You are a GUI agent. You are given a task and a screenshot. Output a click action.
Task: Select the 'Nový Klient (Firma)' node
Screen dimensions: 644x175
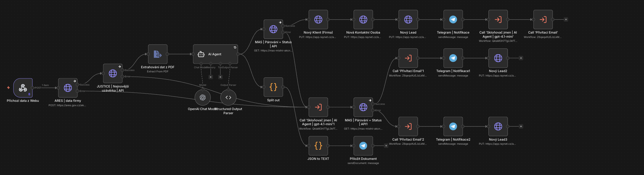click(318, 20)
